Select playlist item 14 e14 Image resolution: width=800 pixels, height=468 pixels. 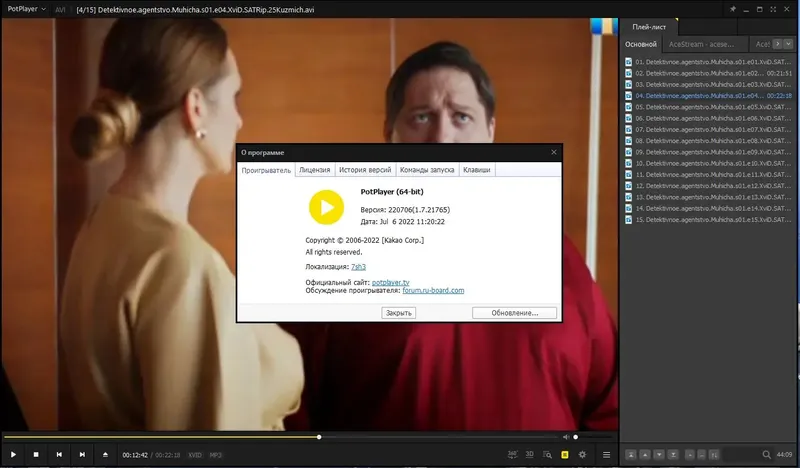click(709, 208)
